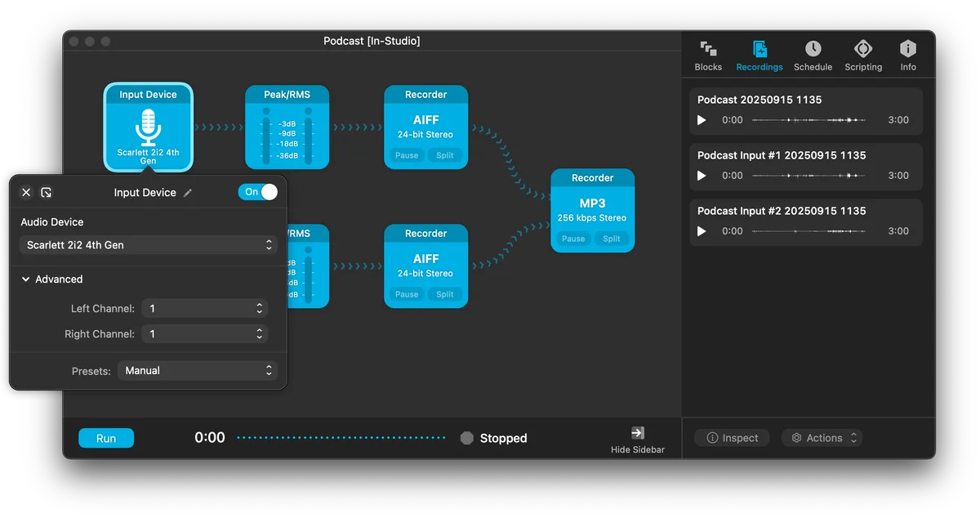Pause the MP3 Recorder block

click(573, 239)
